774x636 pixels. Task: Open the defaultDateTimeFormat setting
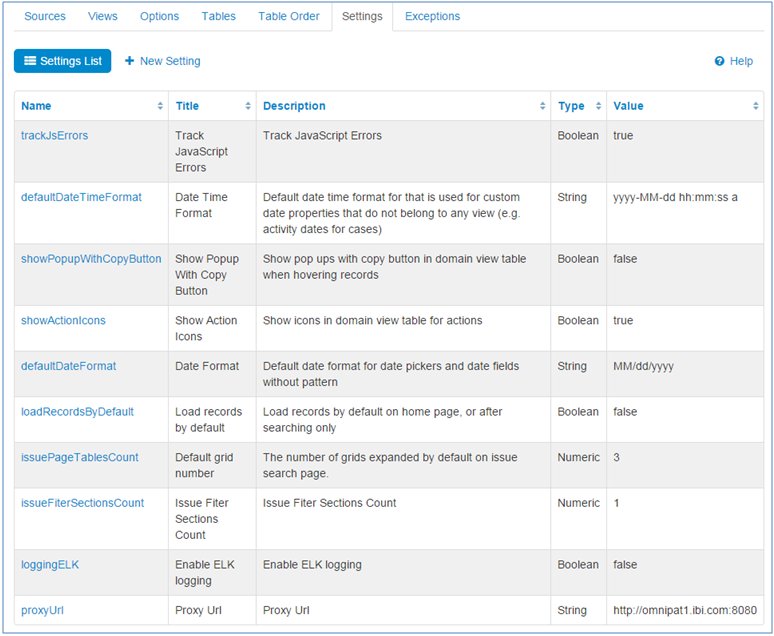pyautogui.click(x=81, y=198)
